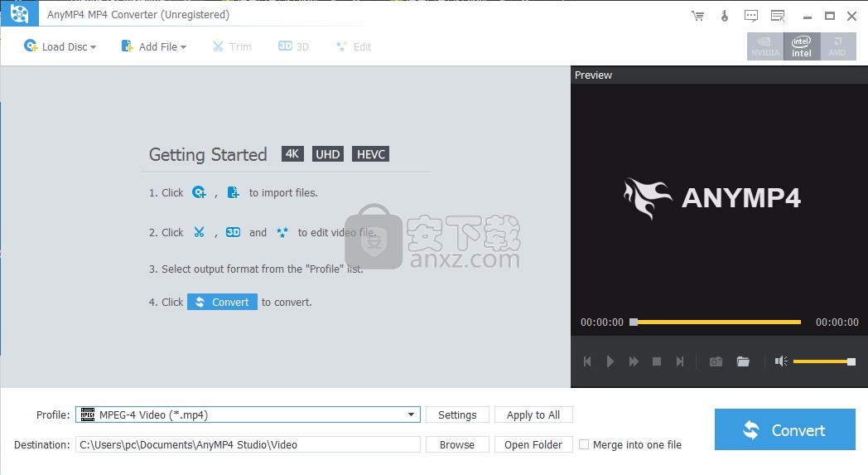868x475 pixels.
Task: Start conversion with the big Convert button
Action: tap(785, 429)
